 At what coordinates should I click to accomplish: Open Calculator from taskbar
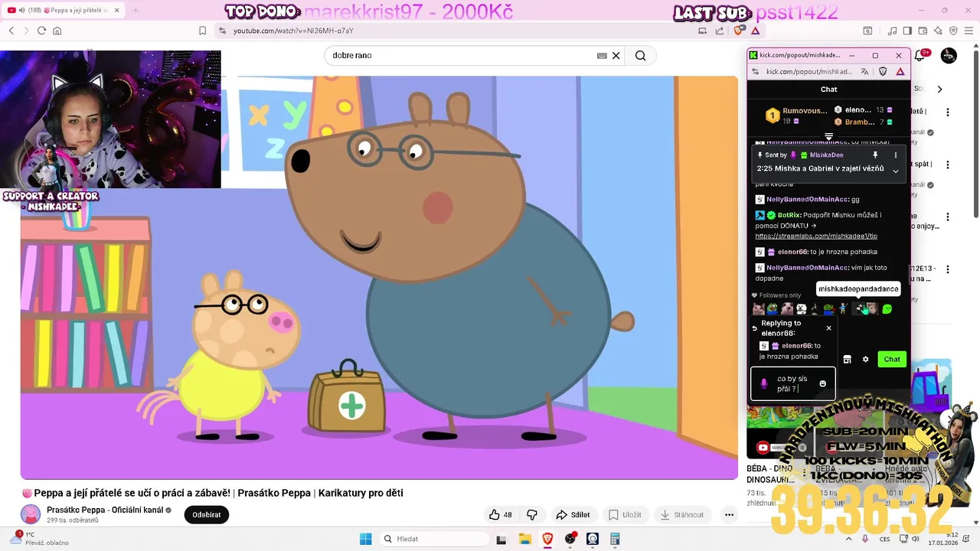(615, 539)
